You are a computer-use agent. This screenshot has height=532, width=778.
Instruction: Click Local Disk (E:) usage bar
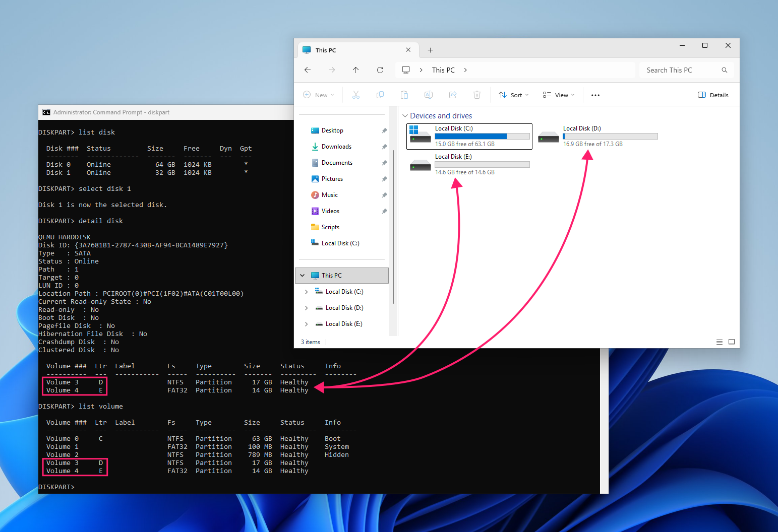pos(482,165)
